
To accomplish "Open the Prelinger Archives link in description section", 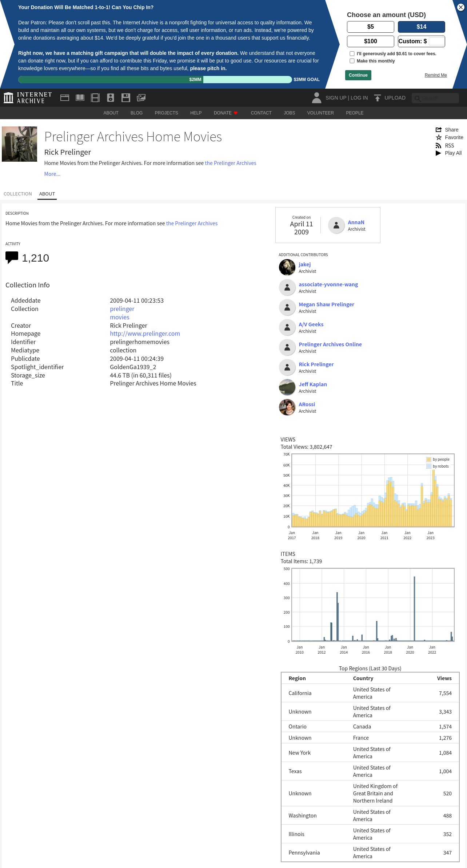I will pyautogui.click(x=192, y=223).
